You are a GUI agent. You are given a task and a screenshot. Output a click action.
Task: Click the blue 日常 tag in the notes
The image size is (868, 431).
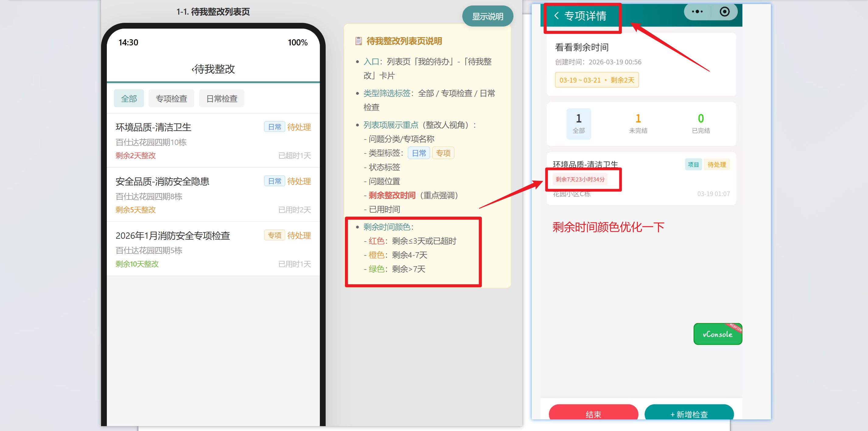(x=419, y=153)
